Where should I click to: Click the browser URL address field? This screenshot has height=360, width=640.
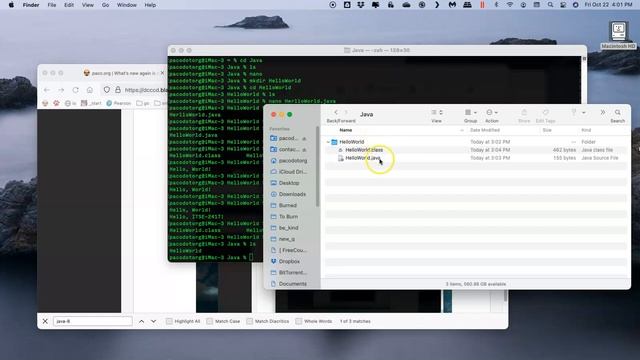tap(145, 90)
